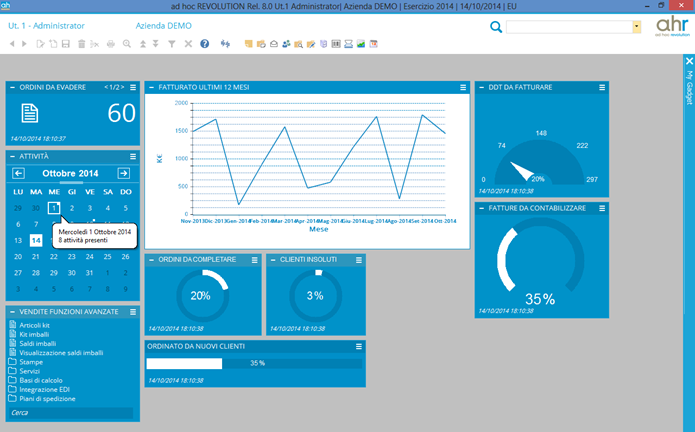
Task: Select day 25 in the calendar
Action: (x=107, y=257)
